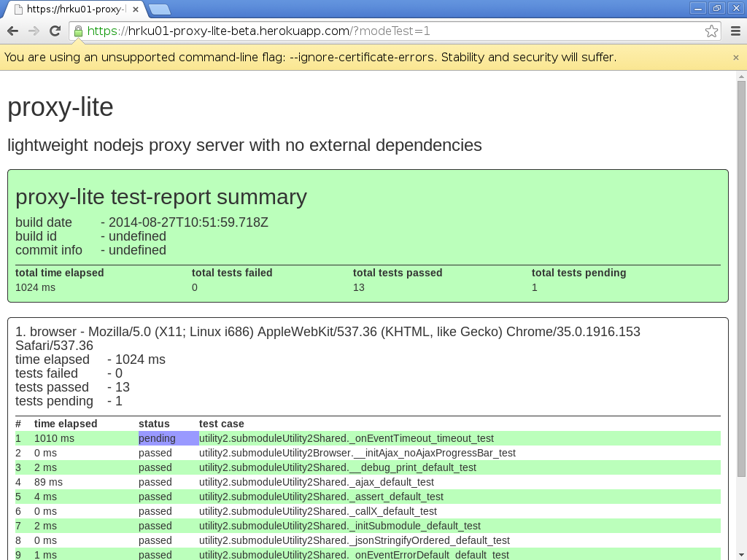Restore down the browser window
Screen dimensions: 747x560
(x=716, y=8)
